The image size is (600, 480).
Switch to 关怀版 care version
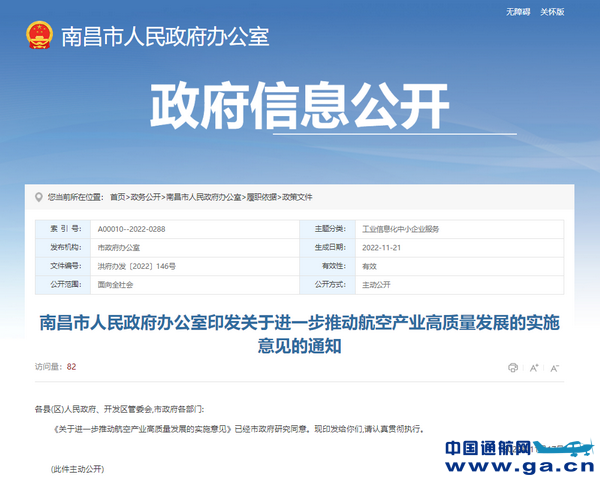pyautogui.click(x=552, y=12)
